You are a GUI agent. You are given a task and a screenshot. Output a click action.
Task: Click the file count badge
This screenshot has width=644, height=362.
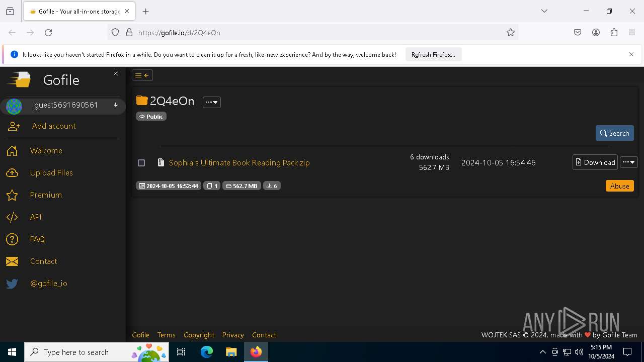pyautogui.click(x=212, y=186)
